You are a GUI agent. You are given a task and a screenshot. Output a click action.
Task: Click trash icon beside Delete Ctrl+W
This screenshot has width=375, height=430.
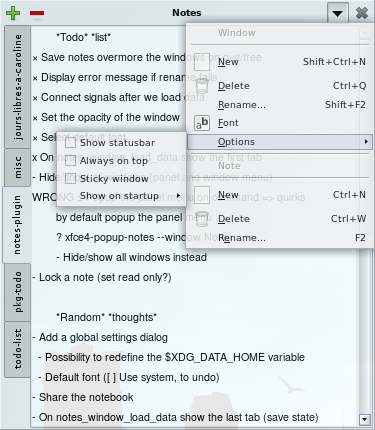coord(202,219)
